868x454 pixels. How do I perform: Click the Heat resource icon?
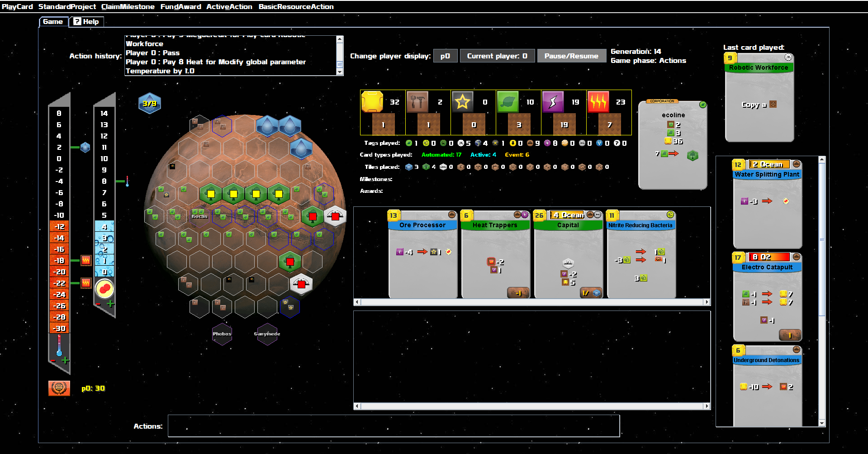pos(598,102)
